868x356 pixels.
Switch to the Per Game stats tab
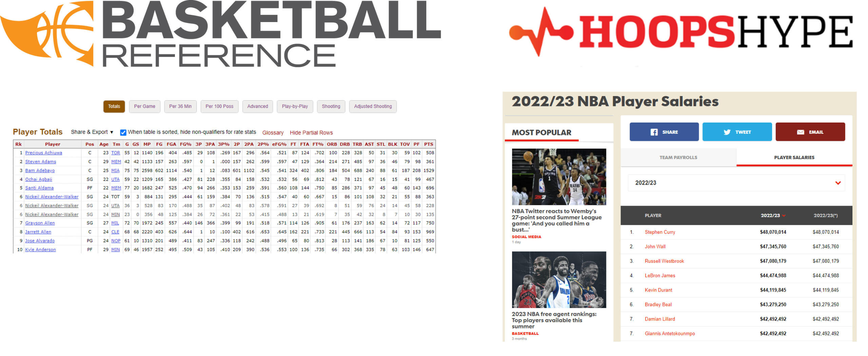point(144,106)
